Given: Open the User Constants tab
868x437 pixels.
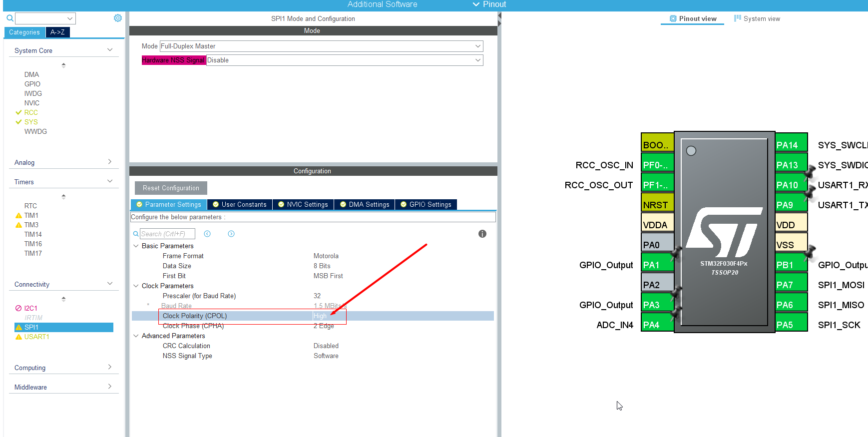Looking at the screenshot, I should tap(240, 204).
